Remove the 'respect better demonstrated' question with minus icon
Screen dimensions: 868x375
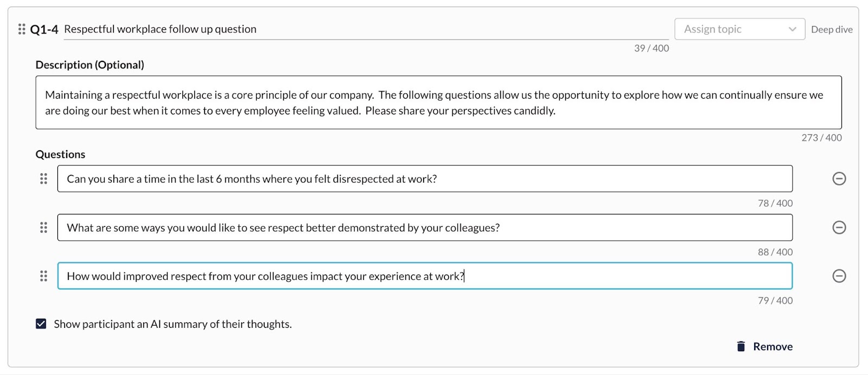pos(839,227)
